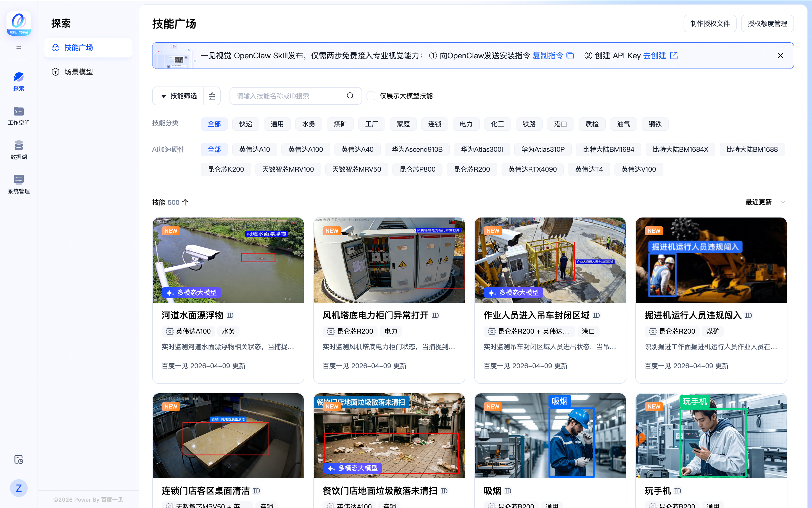Filter skills by 钢铁 category

pos(655,124)
